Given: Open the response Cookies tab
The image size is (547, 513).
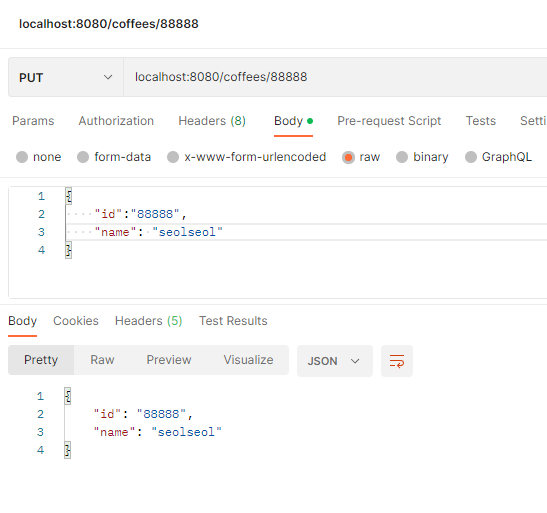Looking at the screenshot, I should tap(76, 321).
